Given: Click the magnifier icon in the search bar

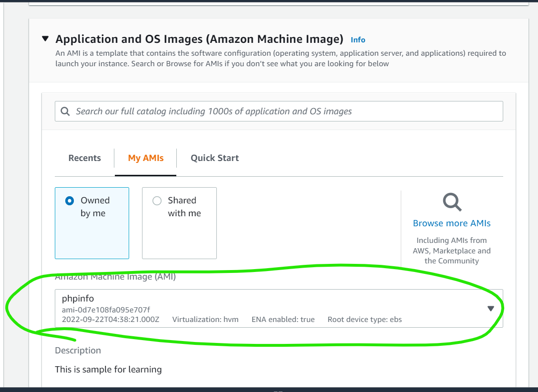Looking at the screenshot, I should [x=65, y=111].
